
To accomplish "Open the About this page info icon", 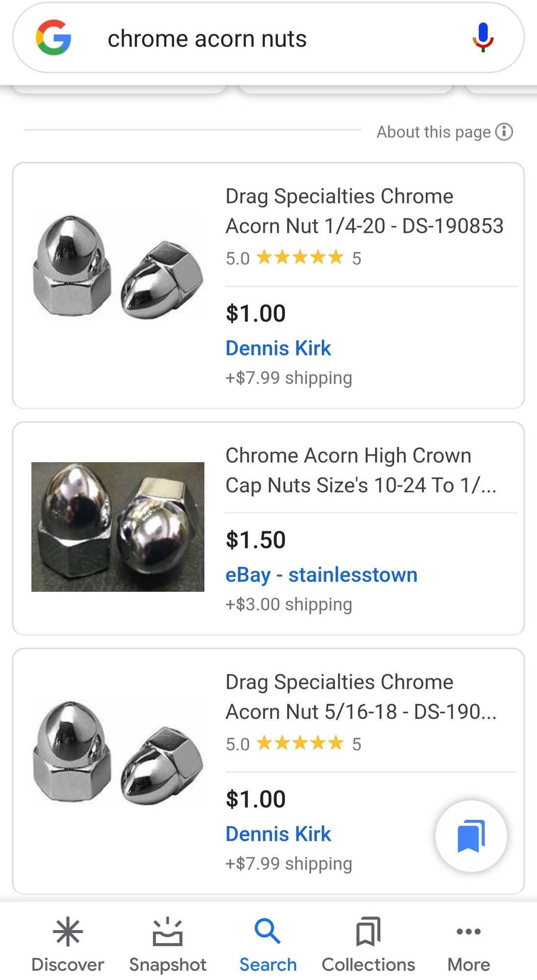I will pos(504,132).
